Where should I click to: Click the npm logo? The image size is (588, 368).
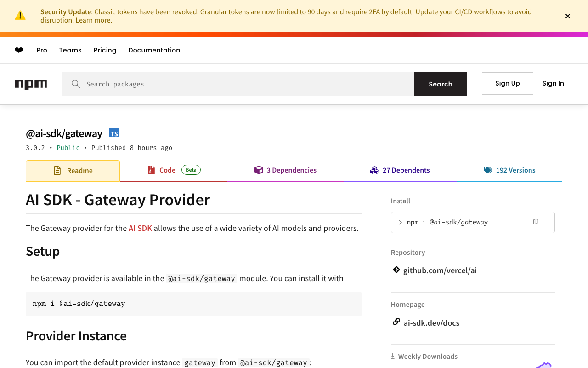point(31,84)
